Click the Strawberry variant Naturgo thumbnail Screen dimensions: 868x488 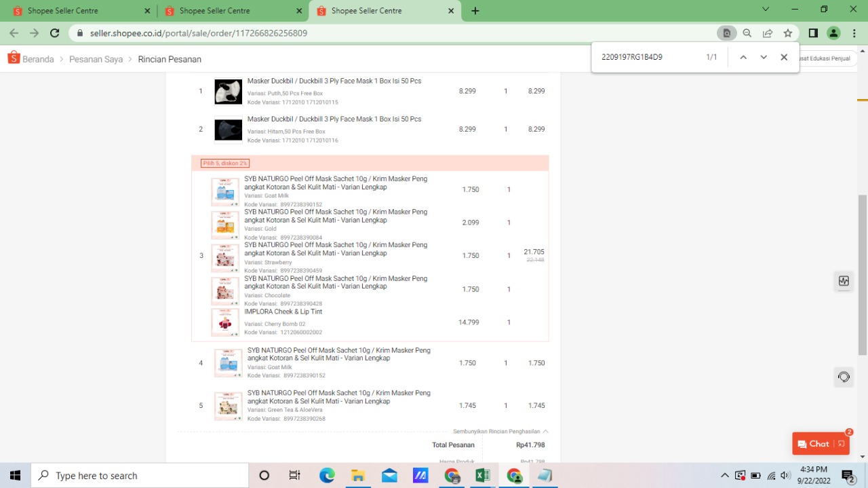tap(225, 258)
